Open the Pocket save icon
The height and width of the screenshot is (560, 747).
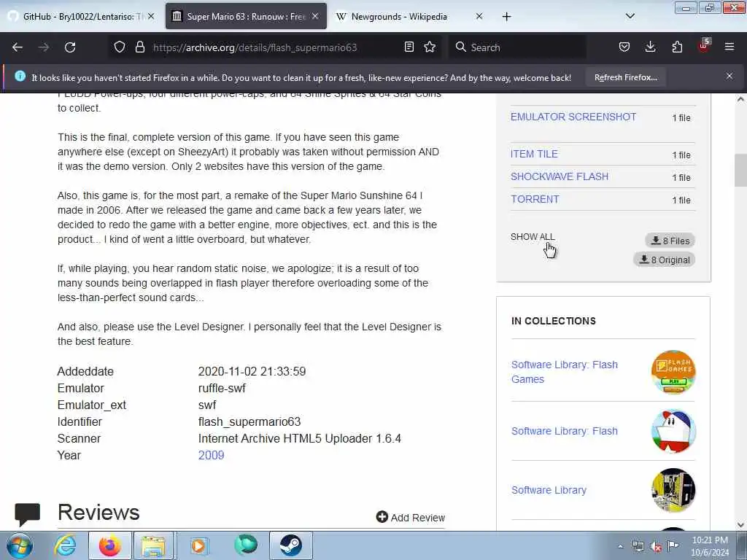point(624,47)
